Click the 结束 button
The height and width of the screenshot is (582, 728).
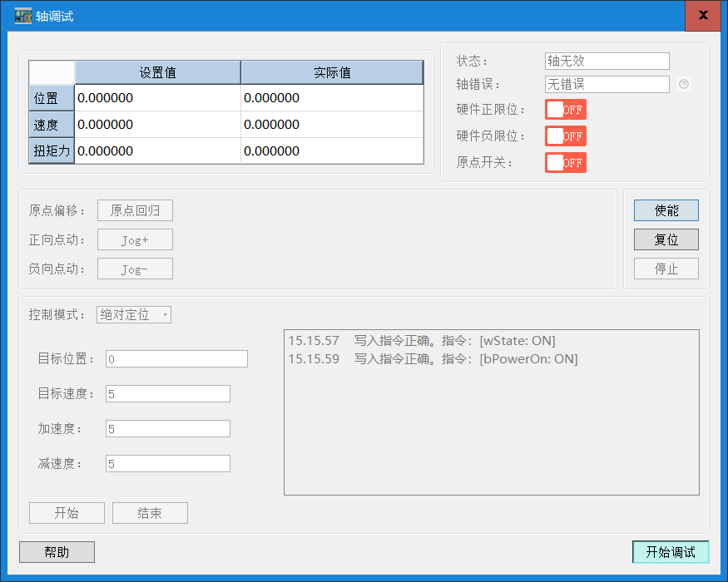pyautogui.click(x=150, y=512)
